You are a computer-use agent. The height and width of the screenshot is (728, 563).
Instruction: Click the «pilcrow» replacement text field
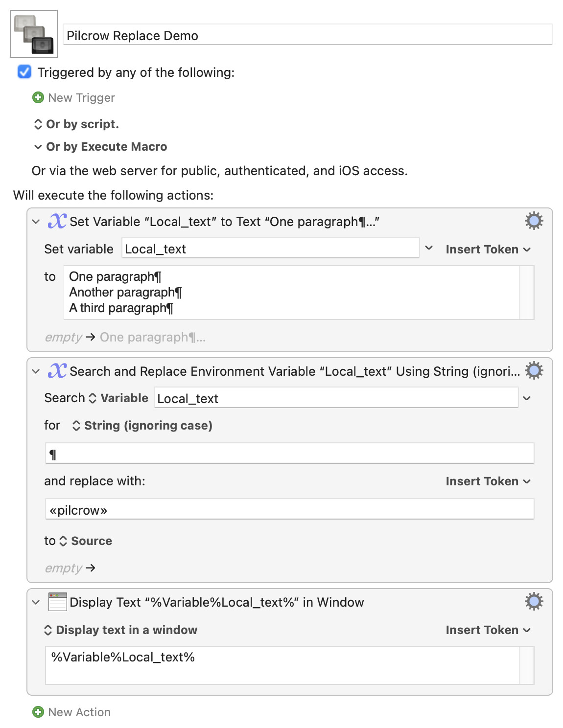(x=289, y=509)
